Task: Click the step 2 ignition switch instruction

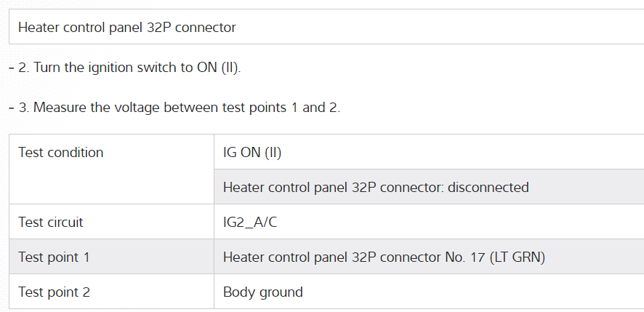Action: tap(129, 68)
